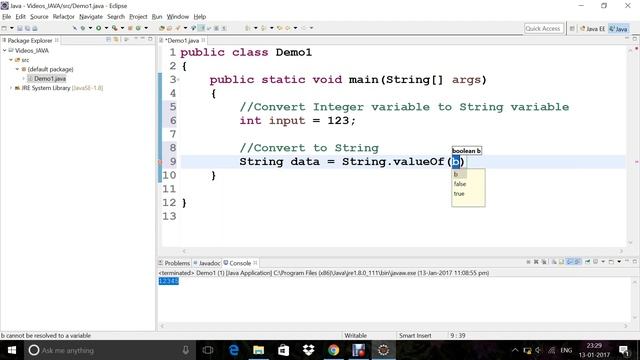This screenshot has height=360, width=640.
Task: Switch to the Java perspective
Action: tap(618, 29)
